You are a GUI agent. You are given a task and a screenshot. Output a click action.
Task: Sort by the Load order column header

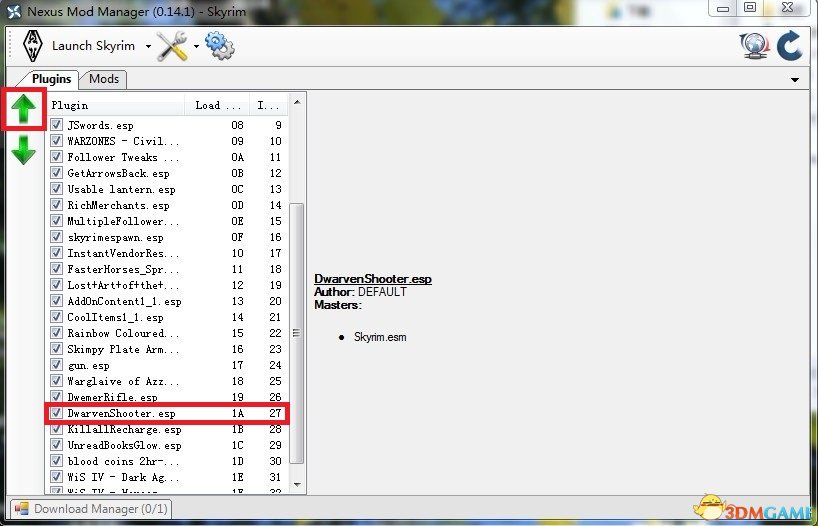pos(218,105)
